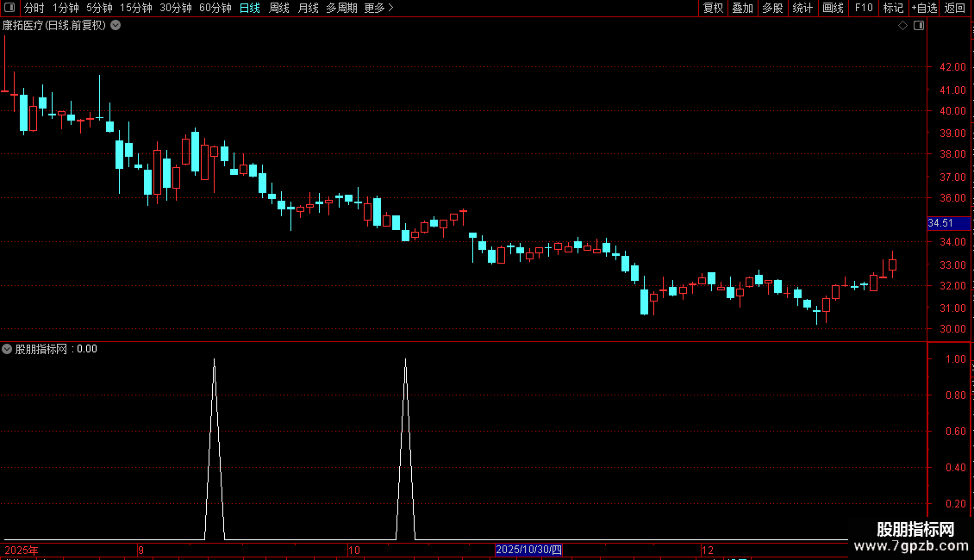Select the 30分钟 period tab

pyautogui.click(x=175, y=8)
